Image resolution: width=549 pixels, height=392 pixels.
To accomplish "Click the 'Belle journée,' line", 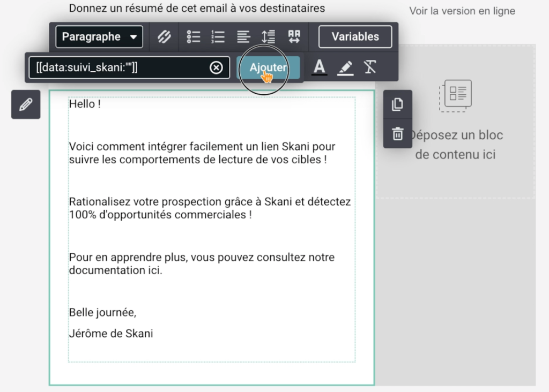I will click(x=102, y=312).
